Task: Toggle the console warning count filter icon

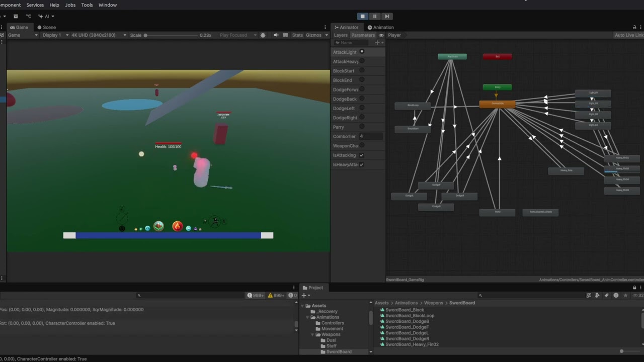Action: pyautogui.click(x=276, y=295)
